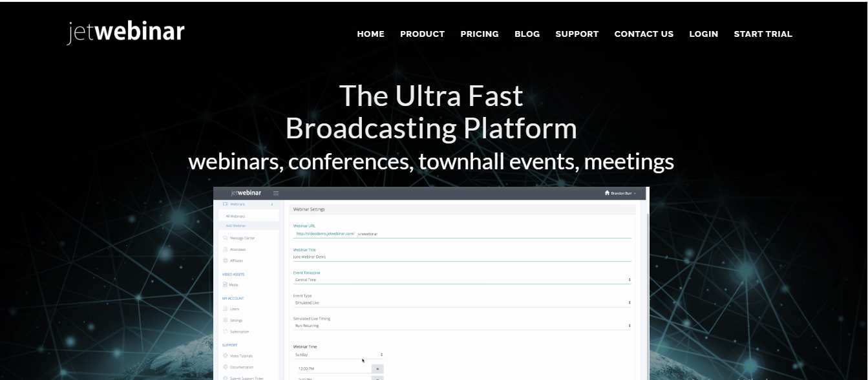Screen dimensions: 868x380
Task: Click the VIDEO ASSETS sidebar heading
Action: tap(234, 274)
